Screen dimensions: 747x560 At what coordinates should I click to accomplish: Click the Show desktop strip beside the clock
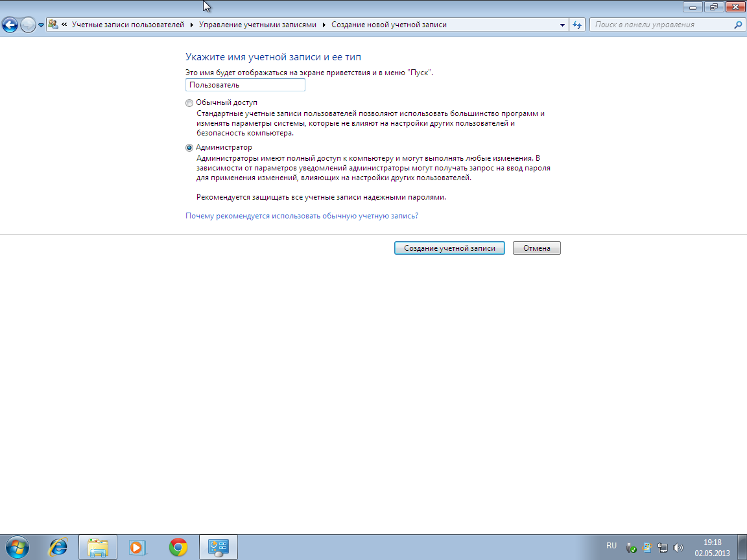click(x=742, y=547)
